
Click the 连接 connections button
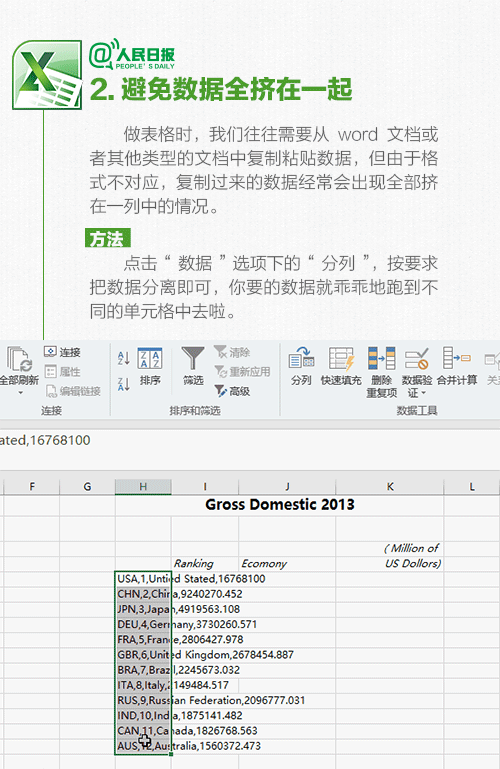(62, 352)
